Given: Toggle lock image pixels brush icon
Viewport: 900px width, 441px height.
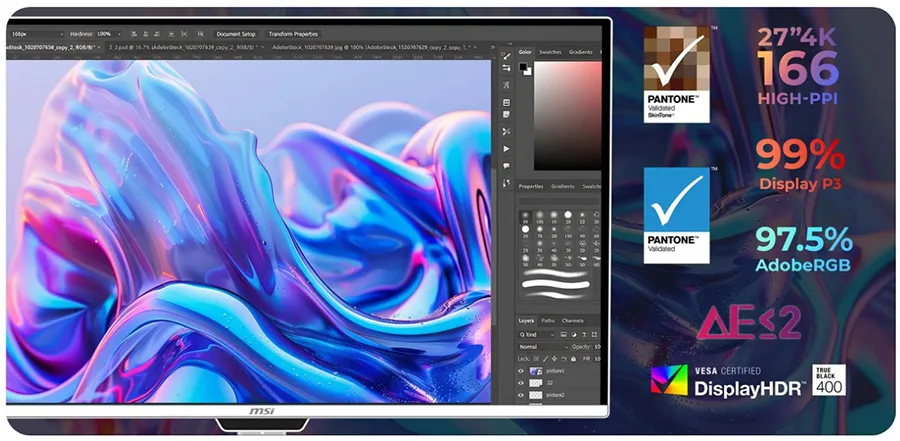Looking at the screenshot, I should (546, 358).
